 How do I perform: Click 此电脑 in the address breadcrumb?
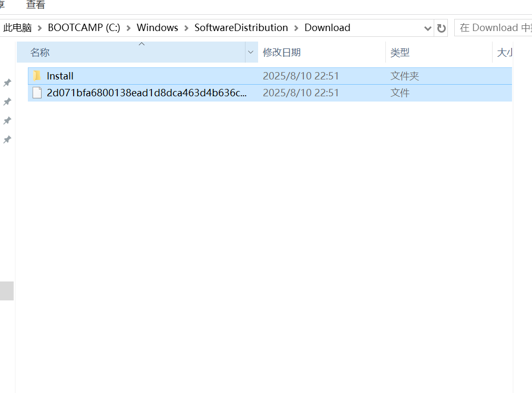pyautogui.click(x=17, y=27)
